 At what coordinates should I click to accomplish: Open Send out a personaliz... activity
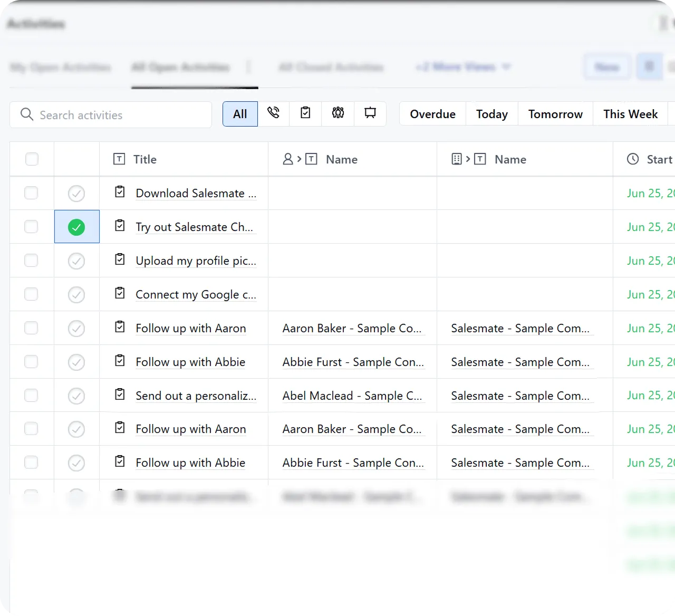tap(196, 396)
